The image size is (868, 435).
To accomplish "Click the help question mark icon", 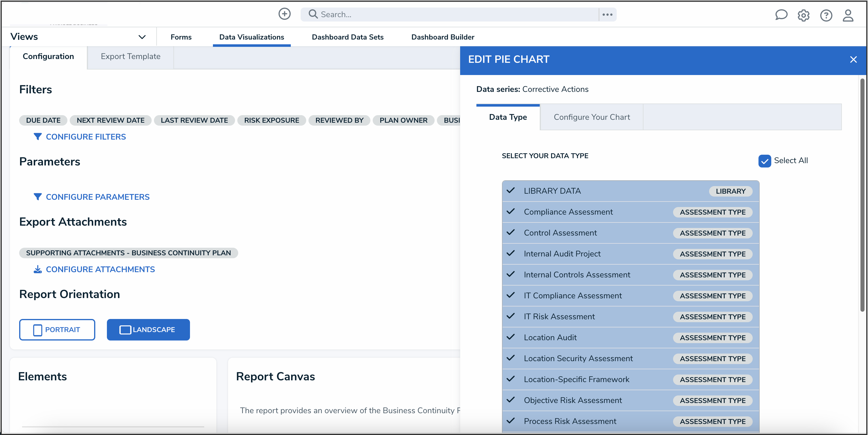I will [826, 15].
